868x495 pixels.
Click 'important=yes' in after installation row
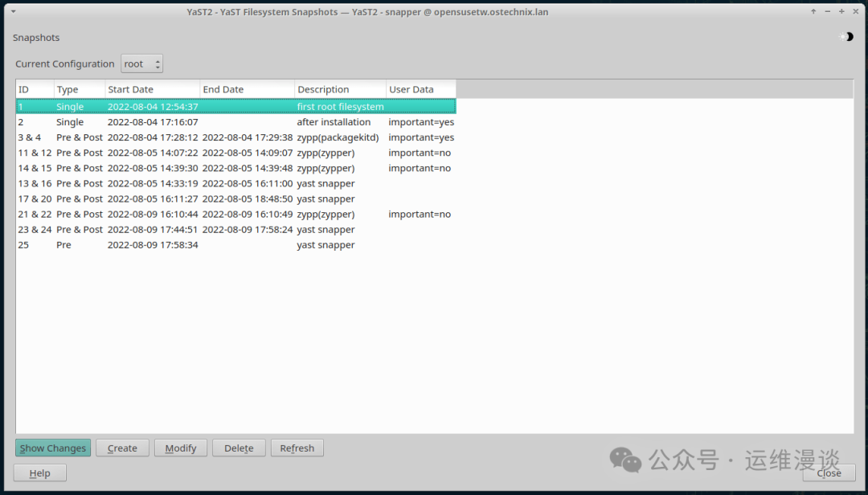[x=421, y=122]
